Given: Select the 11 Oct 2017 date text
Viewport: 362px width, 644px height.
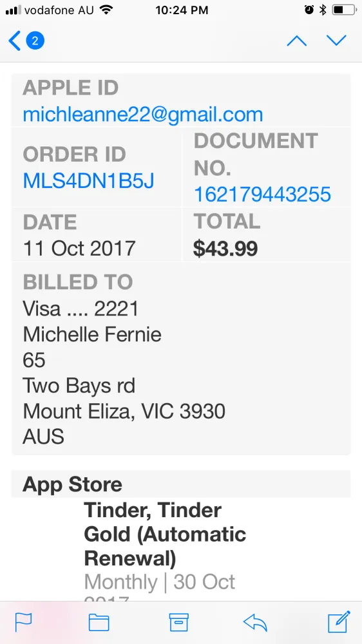Looking at the screenshot, I should coord(79,249).
